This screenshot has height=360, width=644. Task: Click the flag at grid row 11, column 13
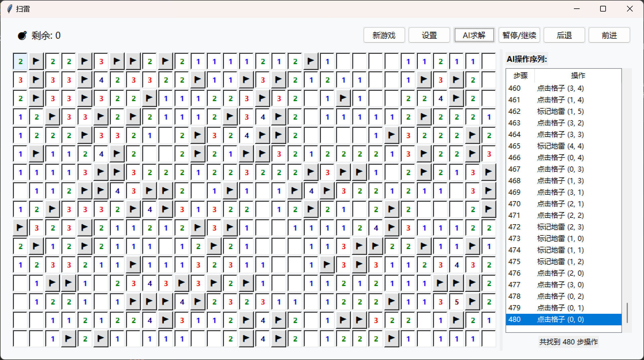214,246
